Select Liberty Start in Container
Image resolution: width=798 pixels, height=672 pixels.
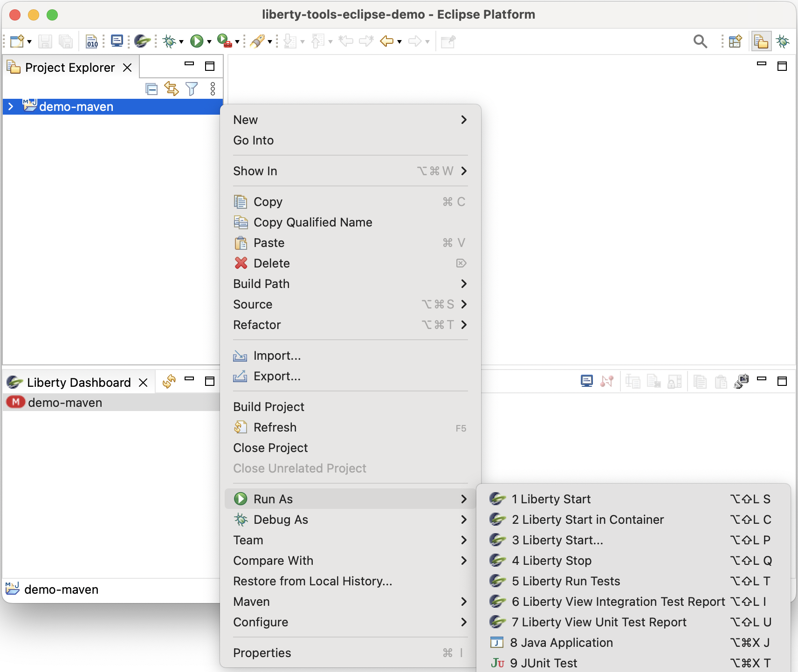(x=633, y=520)
